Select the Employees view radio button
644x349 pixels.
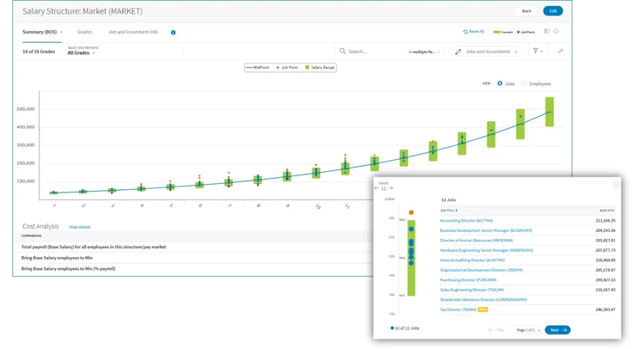pyautogui.click(x=524, y=83)
